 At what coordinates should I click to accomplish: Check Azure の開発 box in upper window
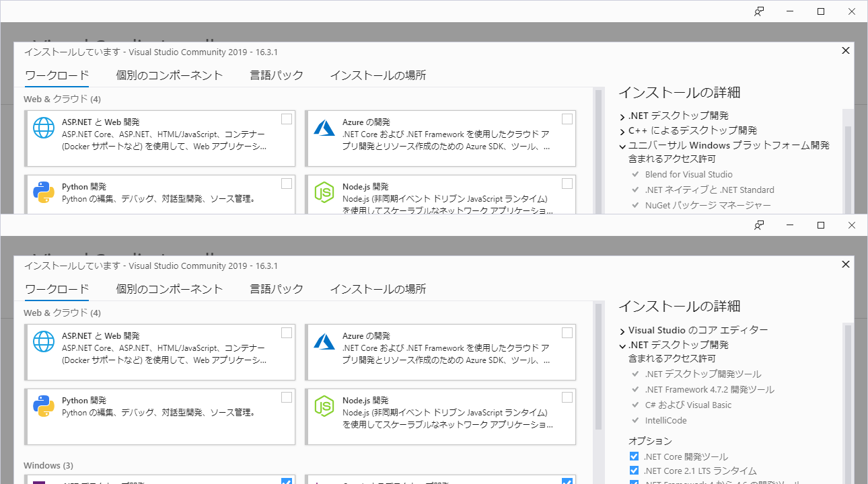pos(567,119)
